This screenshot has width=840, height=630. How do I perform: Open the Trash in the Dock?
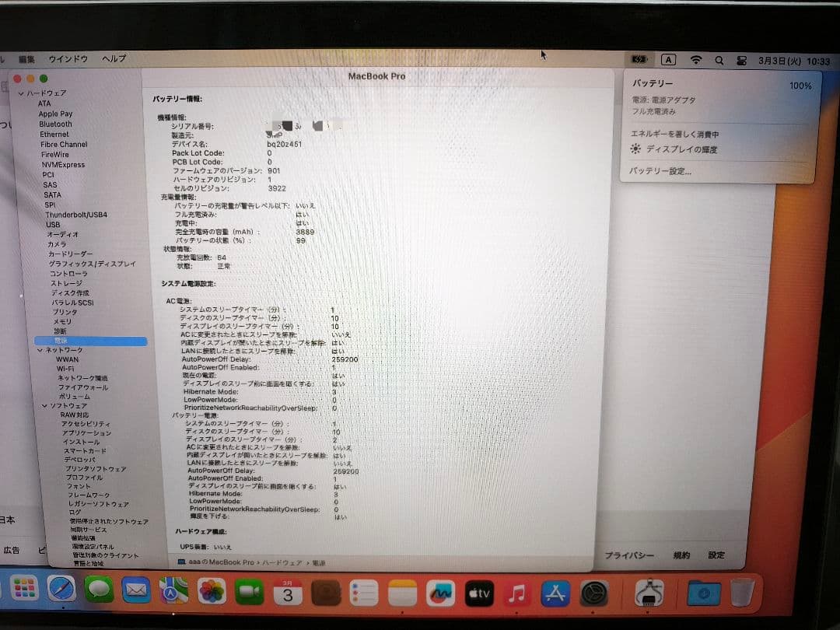click(743, 593)
